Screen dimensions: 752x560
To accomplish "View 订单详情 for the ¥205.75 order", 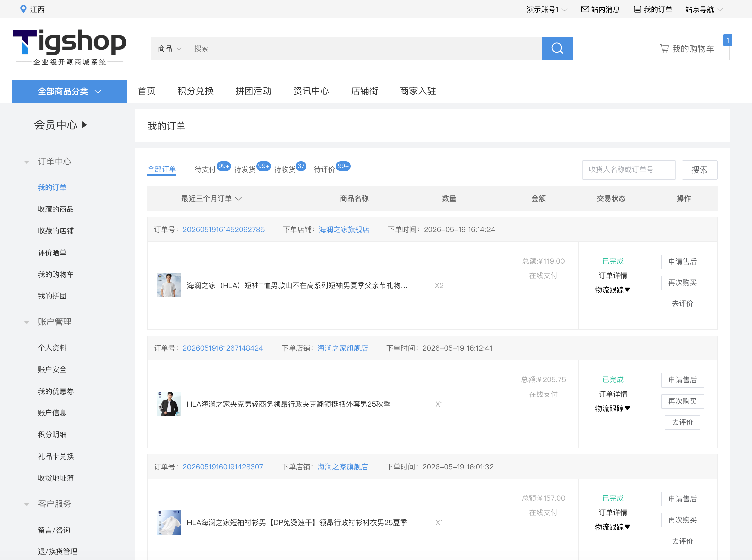I will [613, 394].
